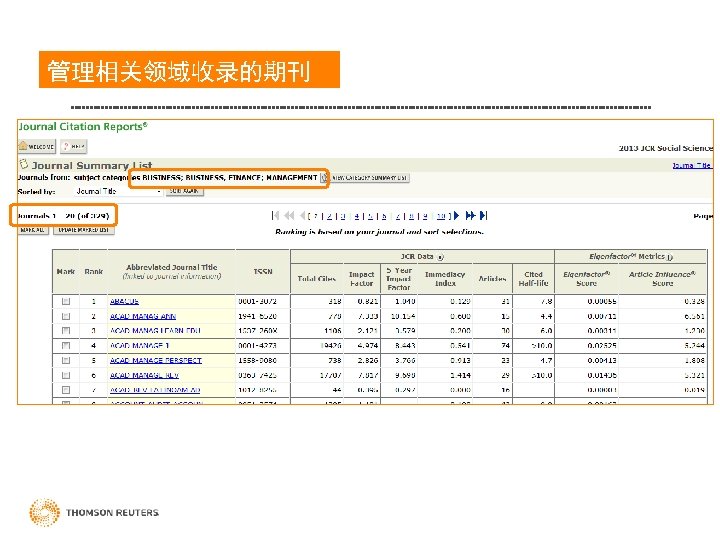Go to next page arrow

456,215
